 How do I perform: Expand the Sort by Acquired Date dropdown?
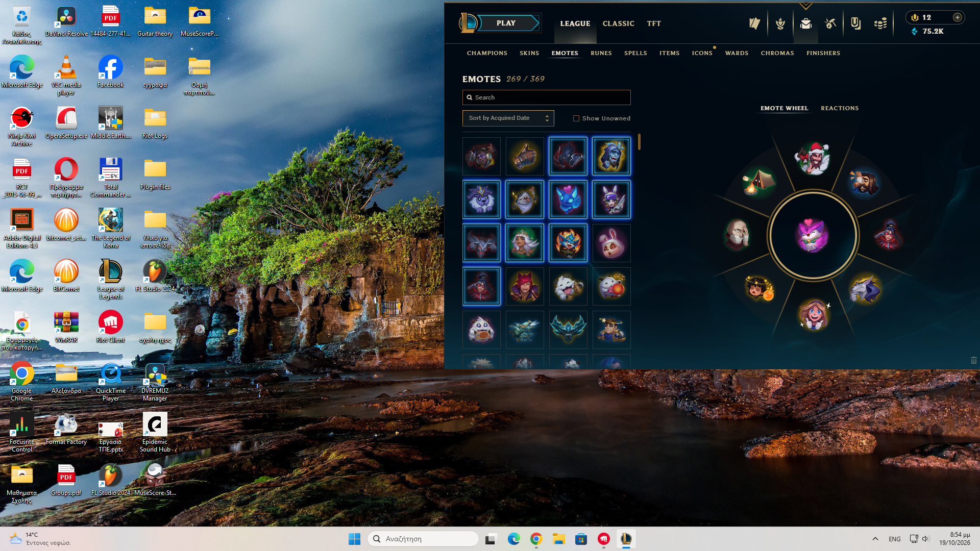tap(508, 118)
